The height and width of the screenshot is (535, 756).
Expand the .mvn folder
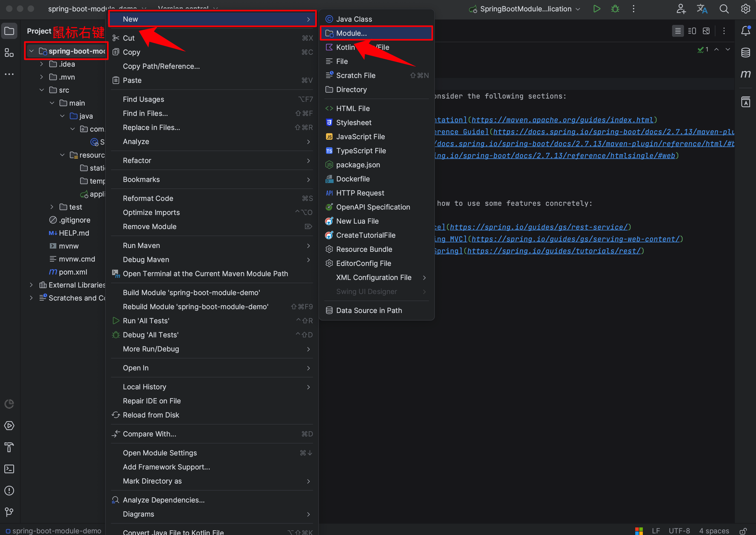pos(42,77)
